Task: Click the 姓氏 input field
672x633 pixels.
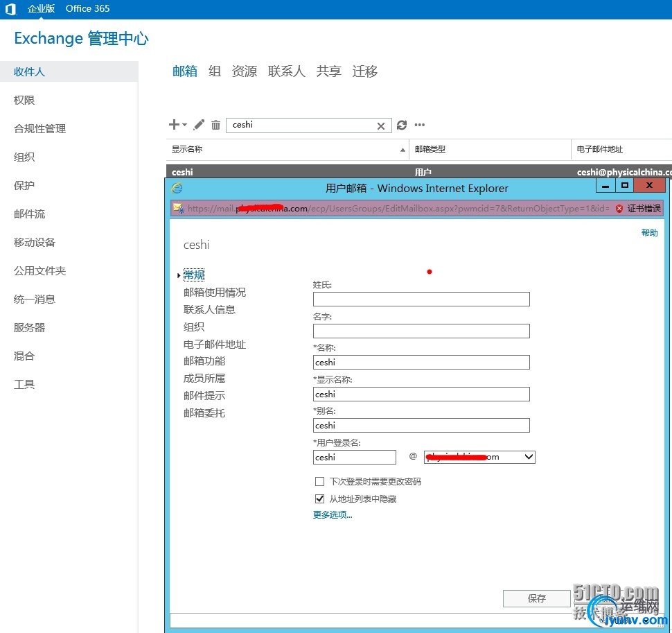Action: pos(421,299)
